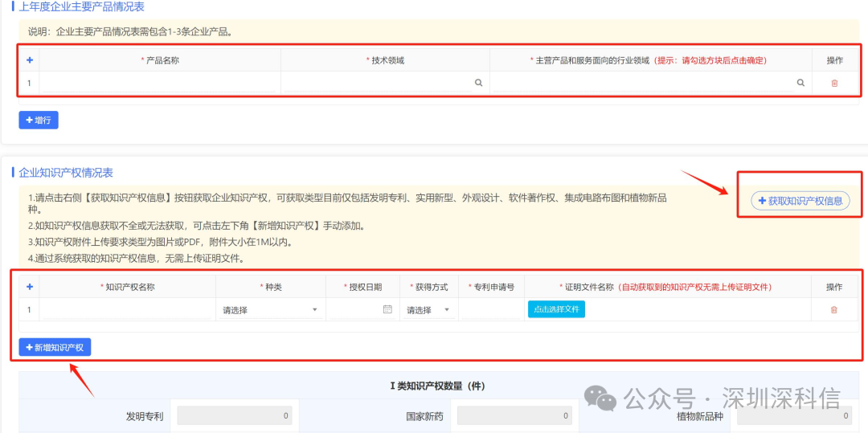Click the 企业知识产权情况表 section title
The height and width of the screenshot is (433, 868).
click(66, 173)
